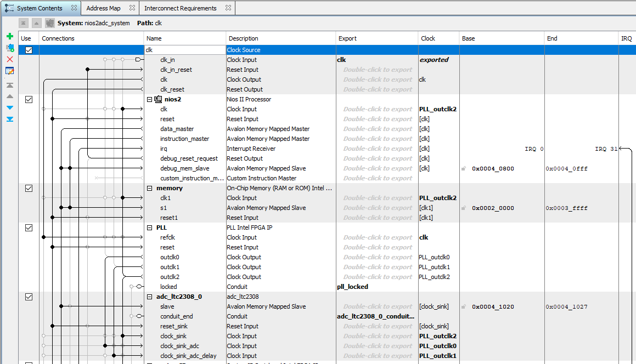636x364 pixels.
Task: Close the Address Map tab
Action: [x=132, y=8]
